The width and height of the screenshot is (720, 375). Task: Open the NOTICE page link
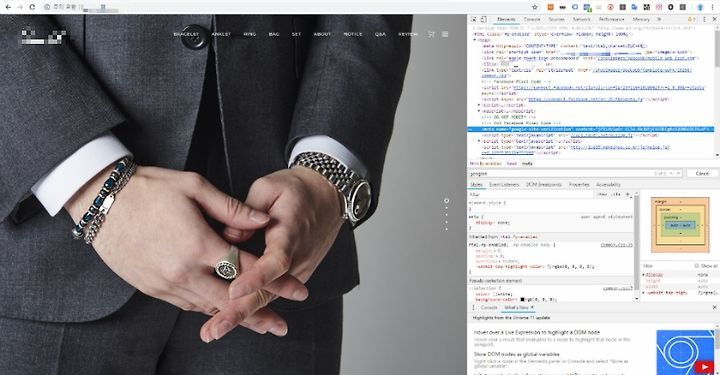[353, 34]
